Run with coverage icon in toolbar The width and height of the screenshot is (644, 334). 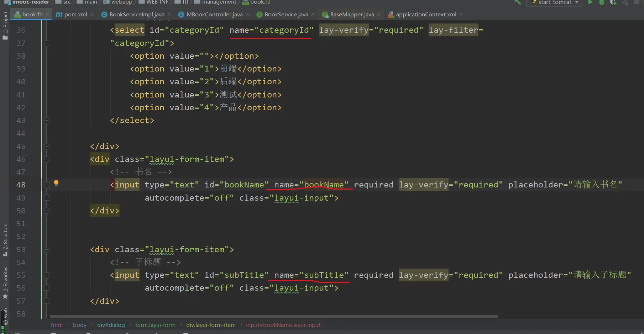[613, 2]
